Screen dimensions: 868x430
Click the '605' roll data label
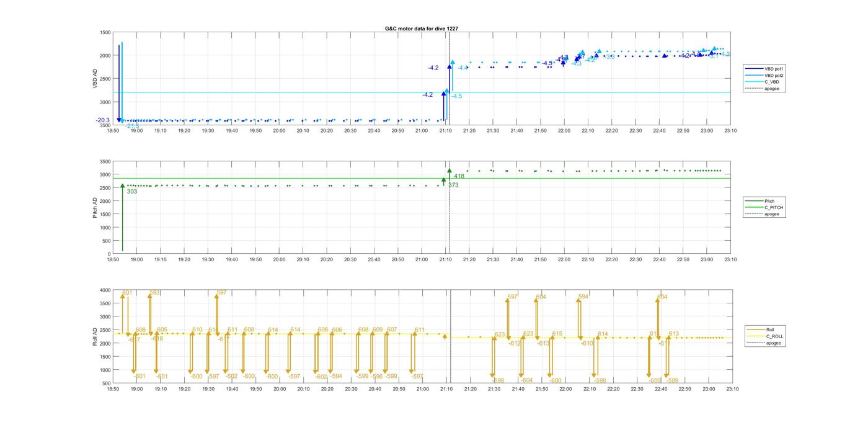point(162,330)
